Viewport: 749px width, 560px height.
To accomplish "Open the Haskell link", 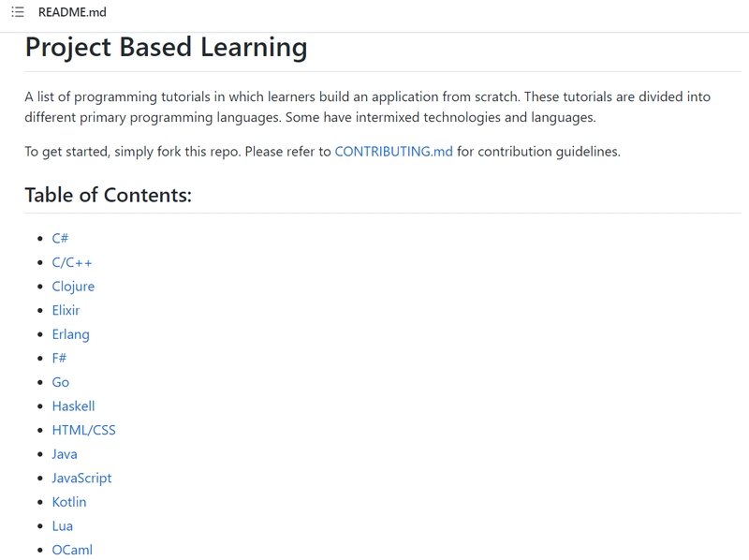I will tap(74, 406).
